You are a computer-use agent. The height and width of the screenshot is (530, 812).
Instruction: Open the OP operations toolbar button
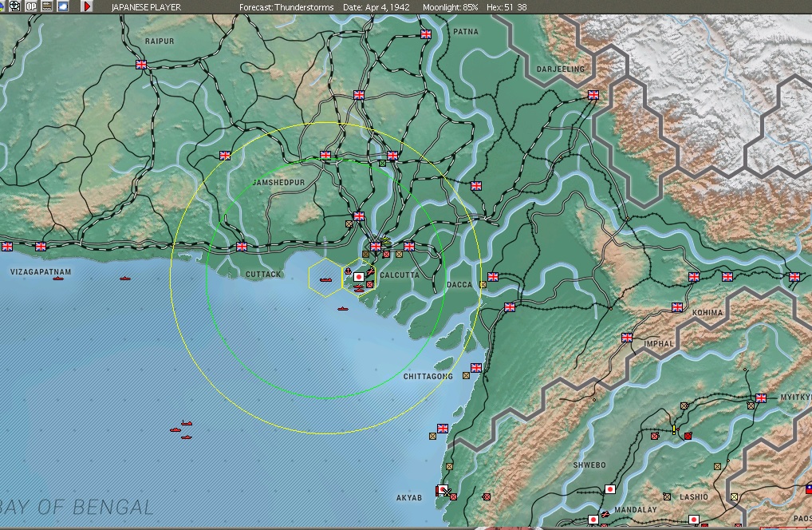pyautogui.click(x=31, y=6)
